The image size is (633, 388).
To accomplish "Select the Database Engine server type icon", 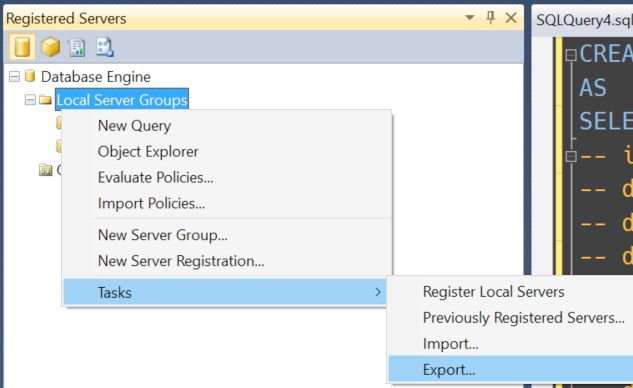I will tap(22, 47).
